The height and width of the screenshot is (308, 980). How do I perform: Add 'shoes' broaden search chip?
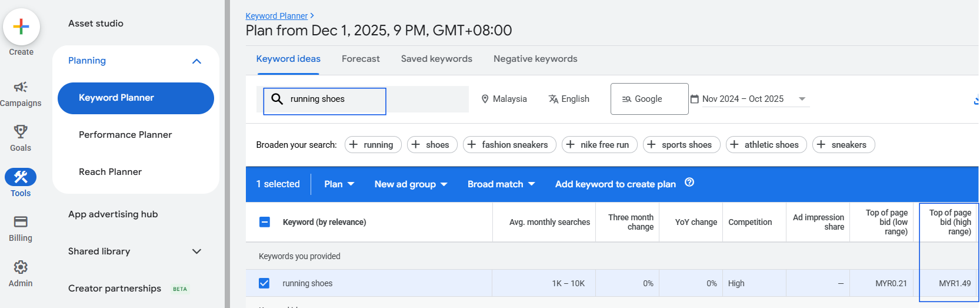click(432, 145)
